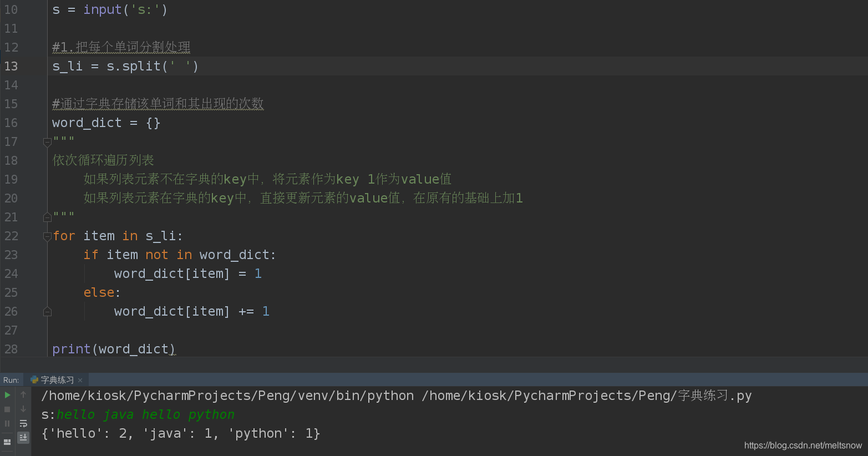This screenshot has height=456, width=868.
Task: Place cursor in s_li = s.split(' ') line
Action: 125,66
